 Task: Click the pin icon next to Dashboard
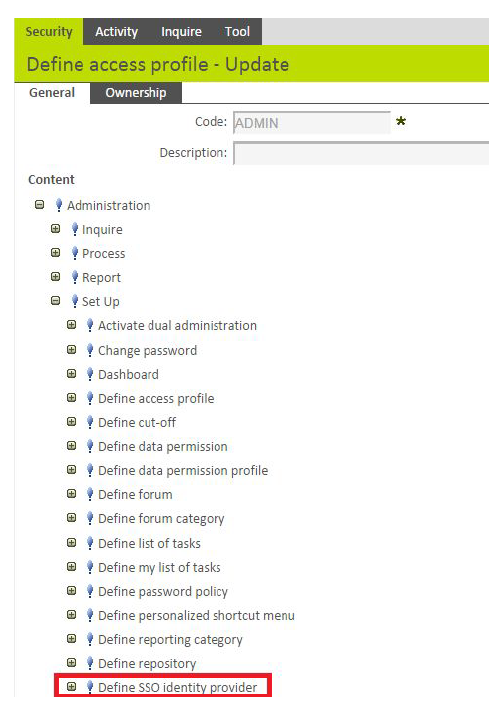click(90, 374)
